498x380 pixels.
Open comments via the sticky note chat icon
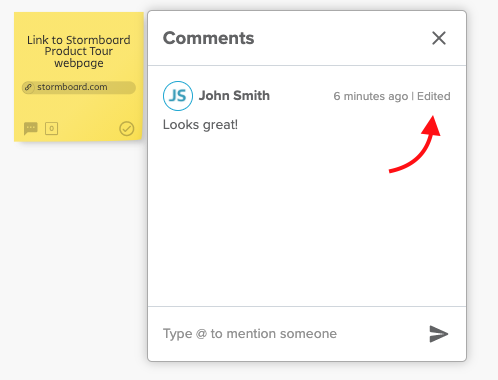pos(31,128)
